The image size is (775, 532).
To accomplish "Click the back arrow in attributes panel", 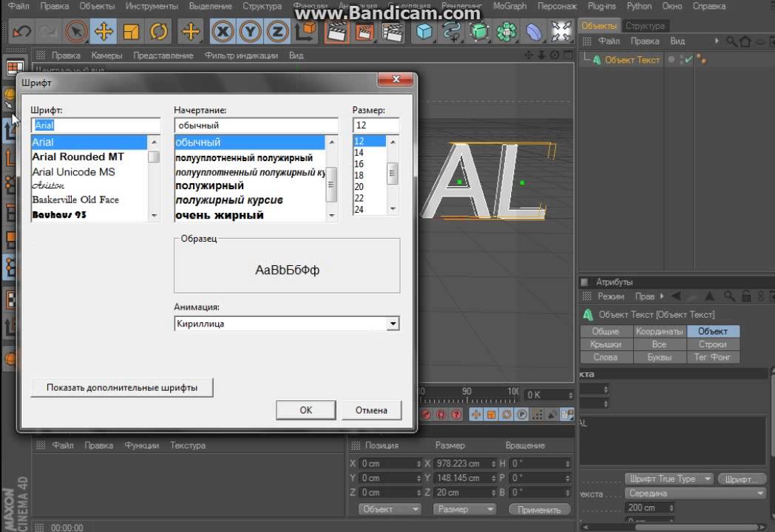I will [676, 296].
